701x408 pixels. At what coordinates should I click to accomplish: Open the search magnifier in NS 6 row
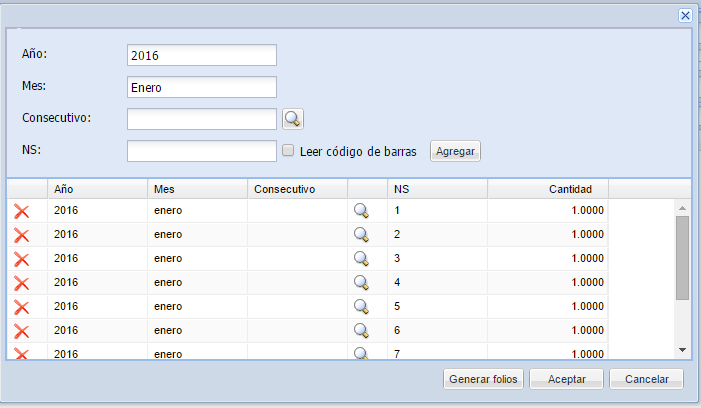(x=361, y=331)
